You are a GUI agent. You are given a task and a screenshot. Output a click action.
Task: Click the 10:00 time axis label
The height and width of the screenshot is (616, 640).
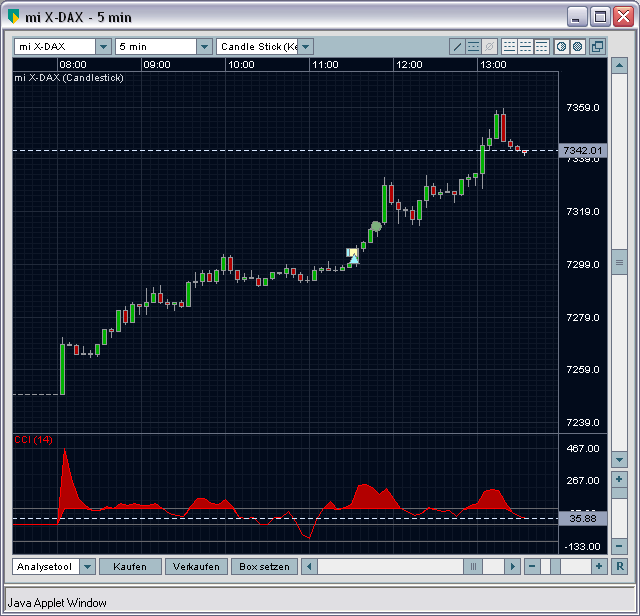point(241,64)
